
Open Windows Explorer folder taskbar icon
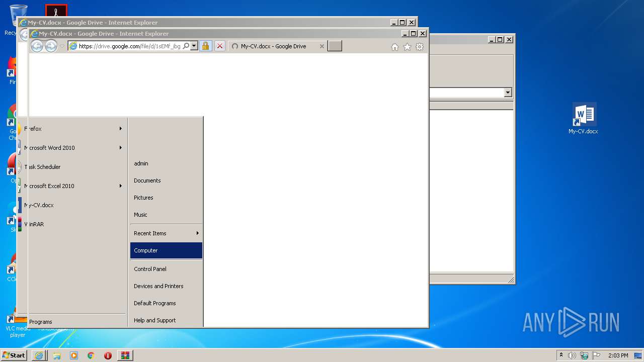(x=57, y=355)
